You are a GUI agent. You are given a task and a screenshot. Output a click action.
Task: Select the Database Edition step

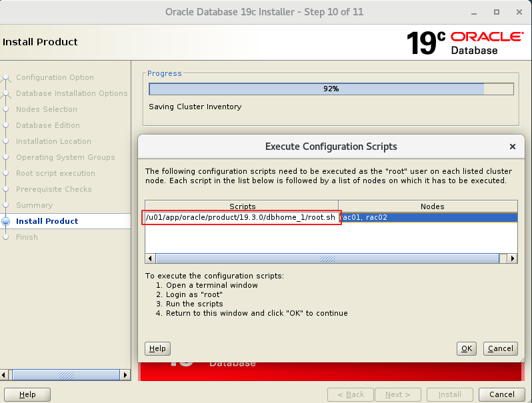pyautogui.click(x=48, y=125)
